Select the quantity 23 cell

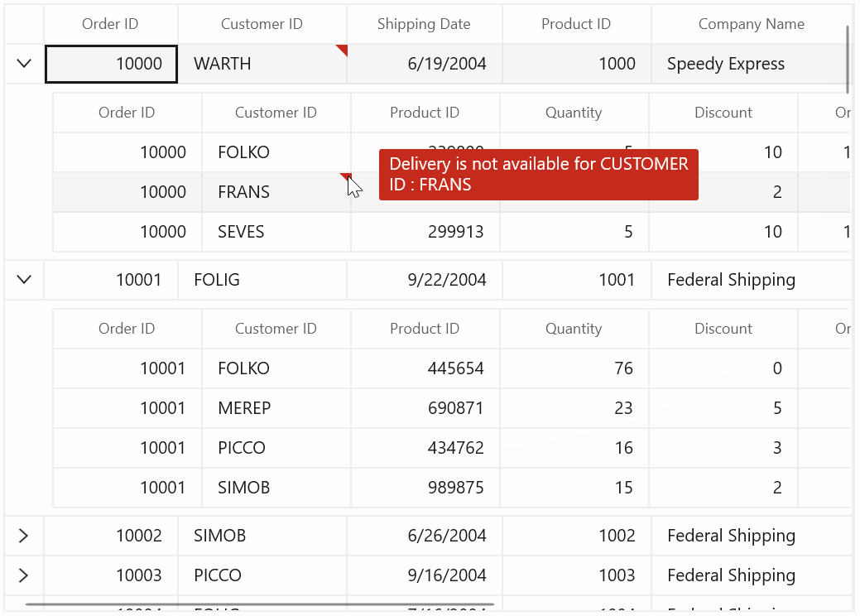coord(574,408)
